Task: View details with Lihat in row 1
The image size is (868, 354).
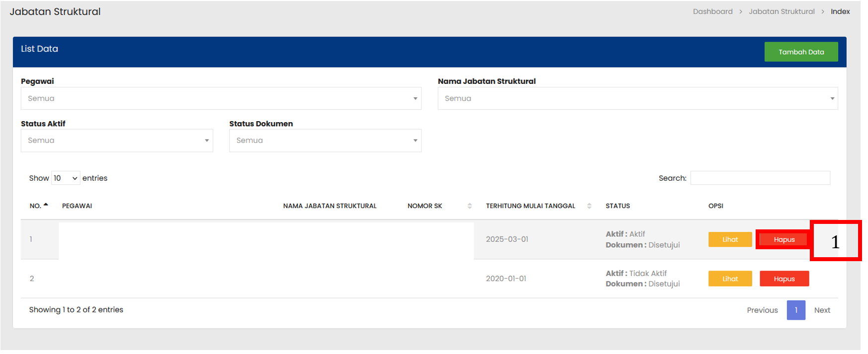Action: click(730, 239)
